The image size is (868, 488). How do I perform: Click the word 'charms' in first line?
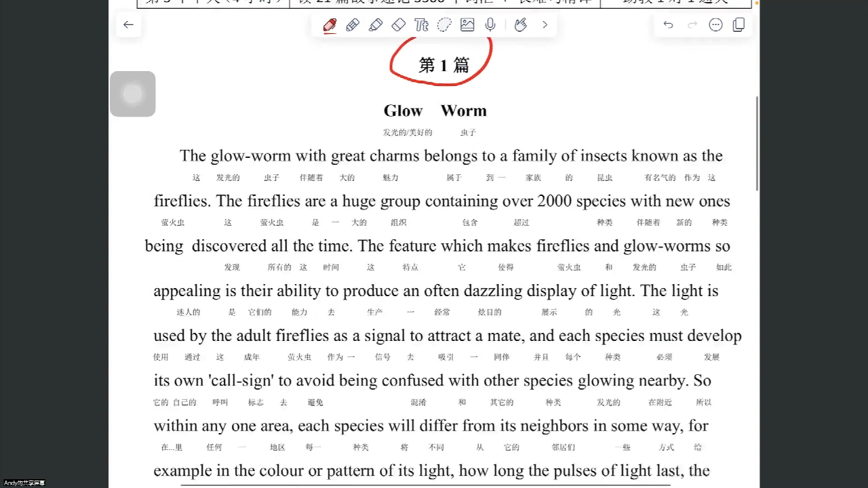(x=395, y=156)
